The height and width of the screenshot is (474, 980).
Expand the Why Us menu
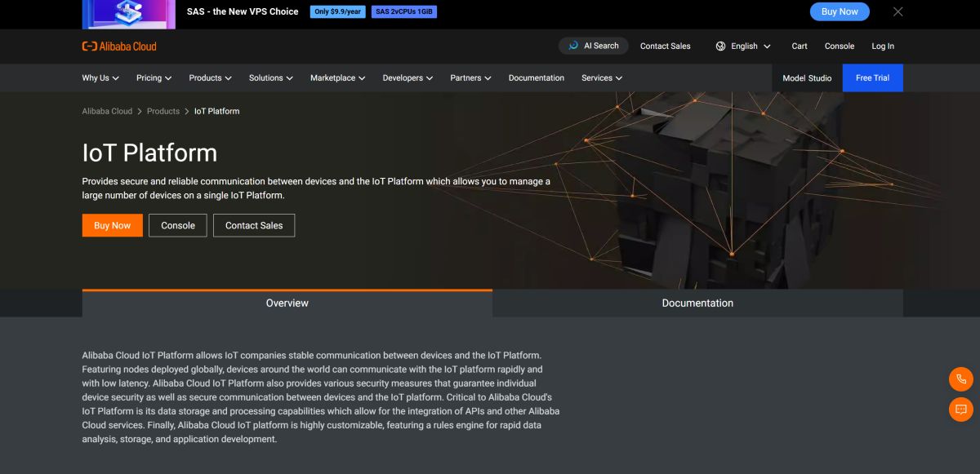(x=100, y=78)
